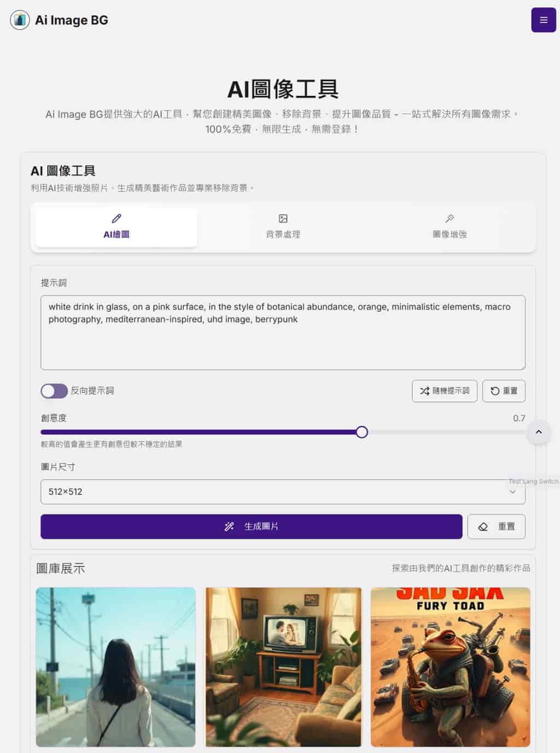Click the magic wand icon above 圖像增強

point(450,218)
